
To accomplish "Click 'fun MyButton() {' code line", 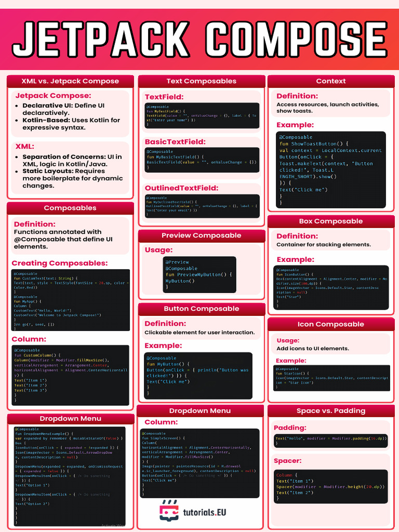I will coord(168,364).
